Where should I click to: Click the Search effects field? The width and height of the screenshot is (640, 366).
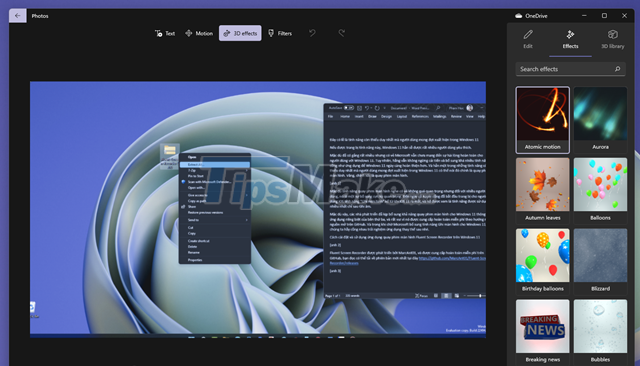570,69
